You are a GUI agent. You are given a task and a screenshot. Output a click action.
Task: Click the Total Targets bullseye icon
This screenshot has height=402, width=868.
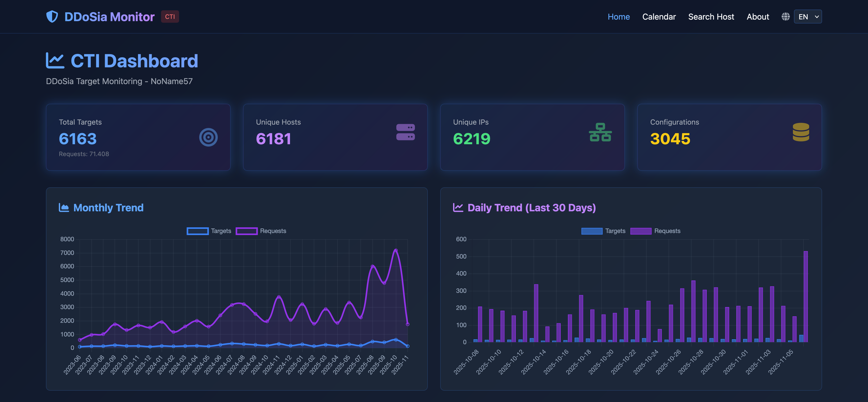pos(208,138)
